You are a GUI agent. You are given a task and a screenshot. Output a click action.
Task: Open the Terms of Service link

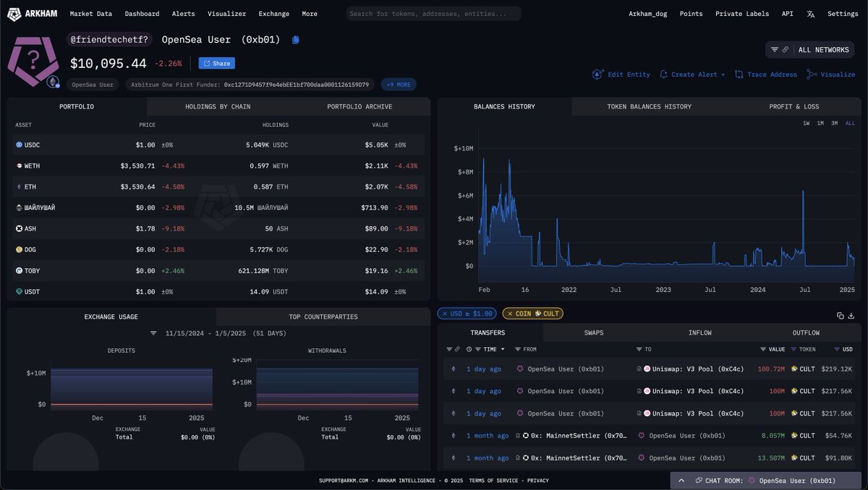(495, 481)
